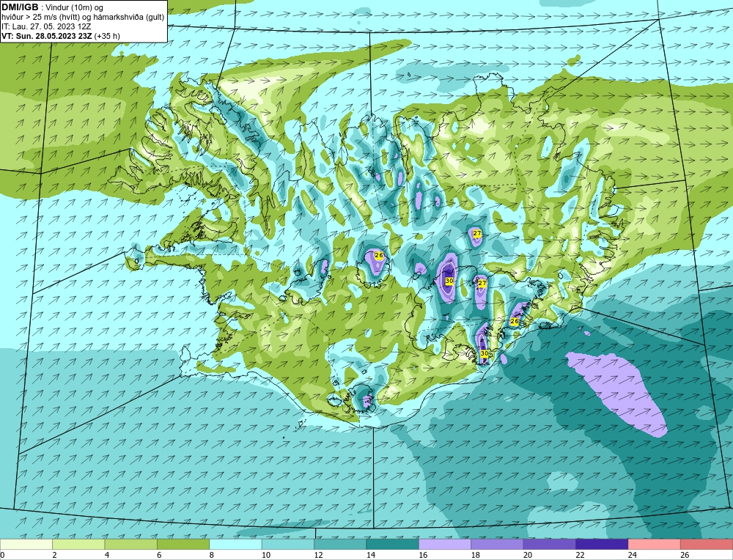Viewport: 733px width, 560px height.
Task: Select the 16–18 m/s lavender legend swatch
Action: pyautogui.click(x=445, y=544)
